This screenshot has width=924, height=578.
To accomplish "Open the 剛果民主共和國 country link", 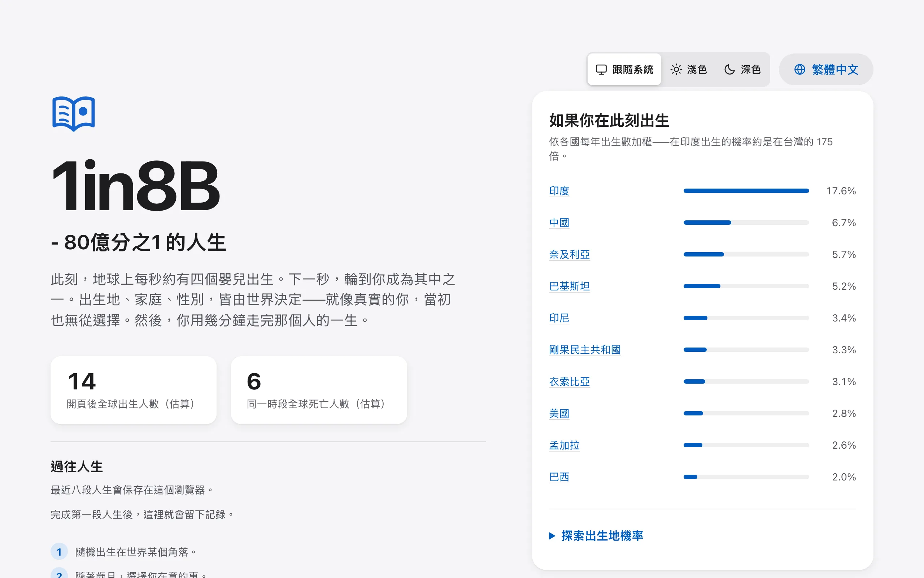I will [585, 349].
